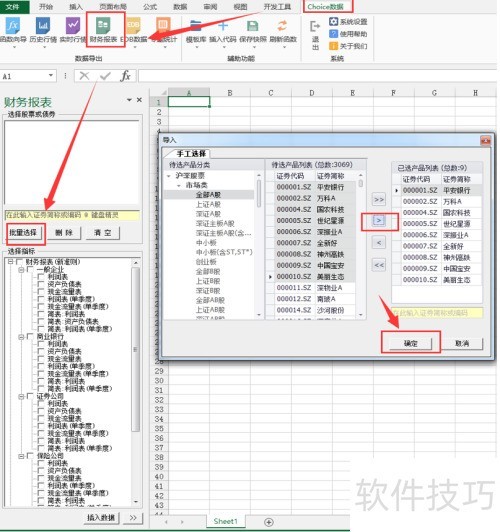Screen dimensions: 500x532
Task: Click the 删除 button in side pane
Action: pyautogui.click(x=64, y=233)
